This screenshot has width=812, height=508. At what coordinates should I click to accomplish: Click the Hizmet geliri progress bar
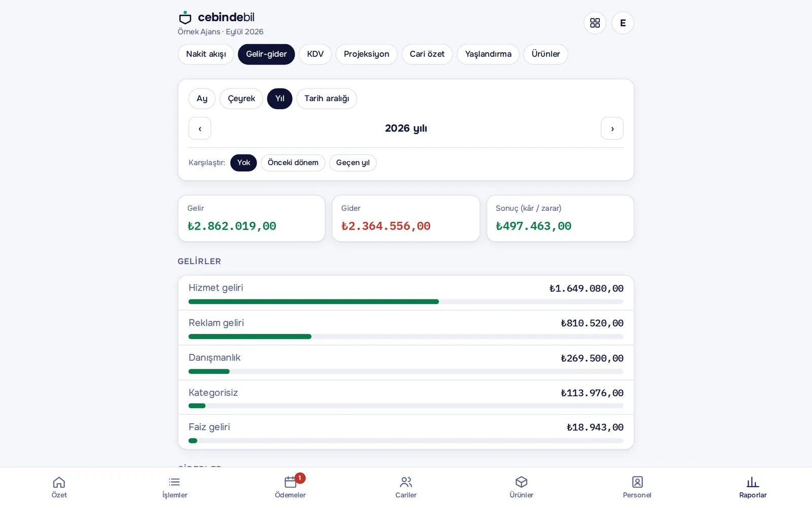coord(406,302)
